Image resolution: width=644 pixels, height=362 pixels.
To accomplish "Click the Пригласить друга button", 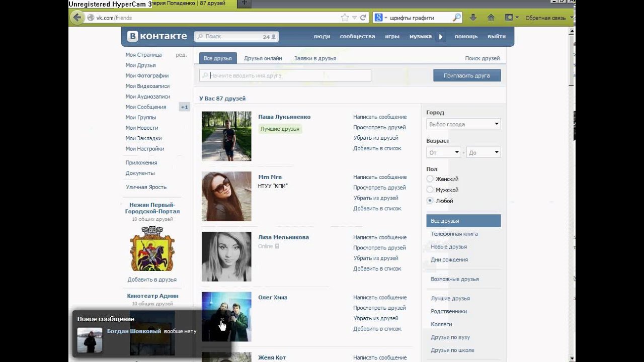I will pos(467,75).
